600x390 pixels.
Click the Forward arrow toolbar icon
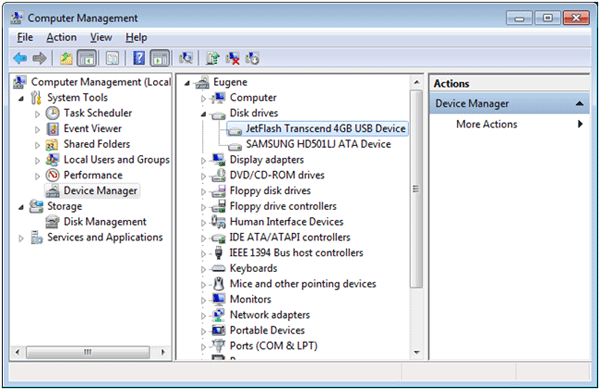[39, 58]
